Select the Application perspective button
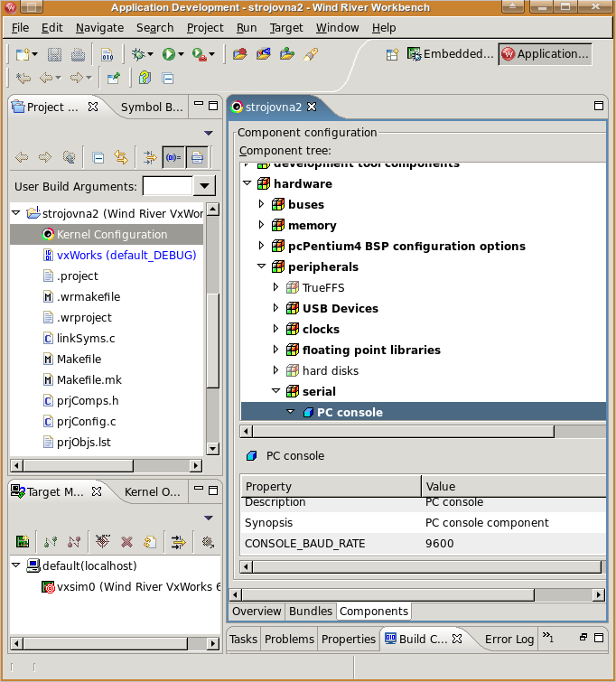The width and height of the screenshot is (616, 682). click(545, 54)
